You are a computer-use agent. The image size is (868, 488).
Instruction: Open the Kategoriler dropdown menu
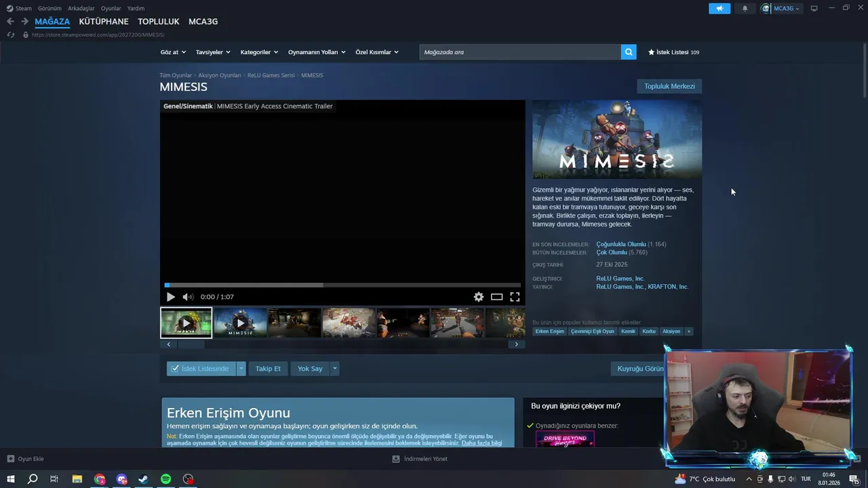[x=259, y=52]
